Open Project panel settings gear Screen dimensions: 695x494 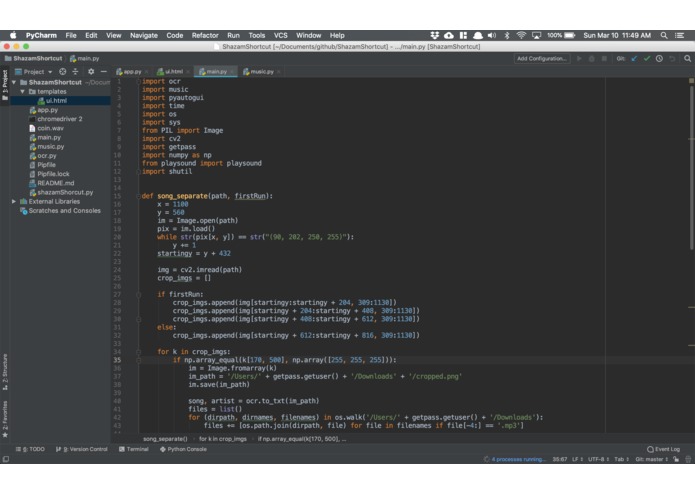tap(91, 71)
